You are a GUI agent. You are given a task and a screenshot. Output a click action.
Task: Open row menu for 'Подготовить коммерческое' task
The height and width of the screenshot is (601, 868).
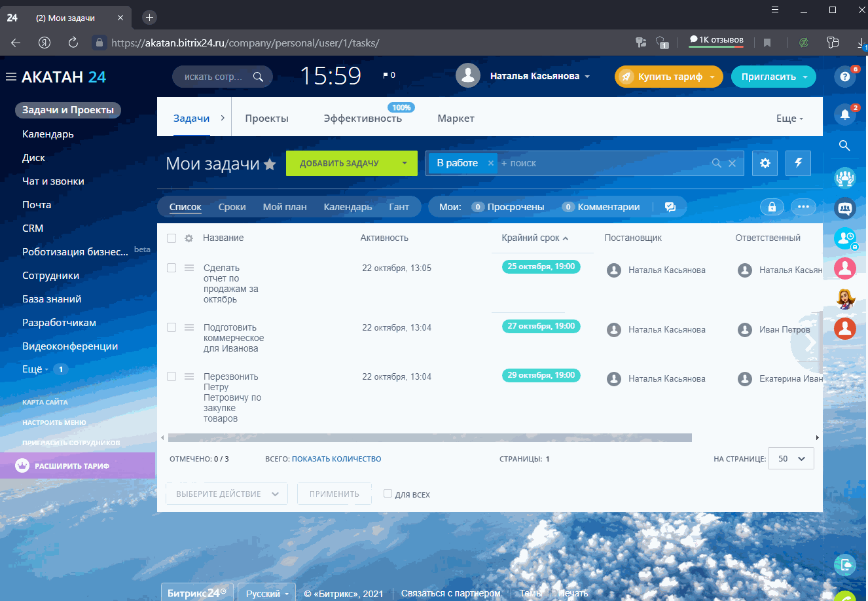(189, 327)
